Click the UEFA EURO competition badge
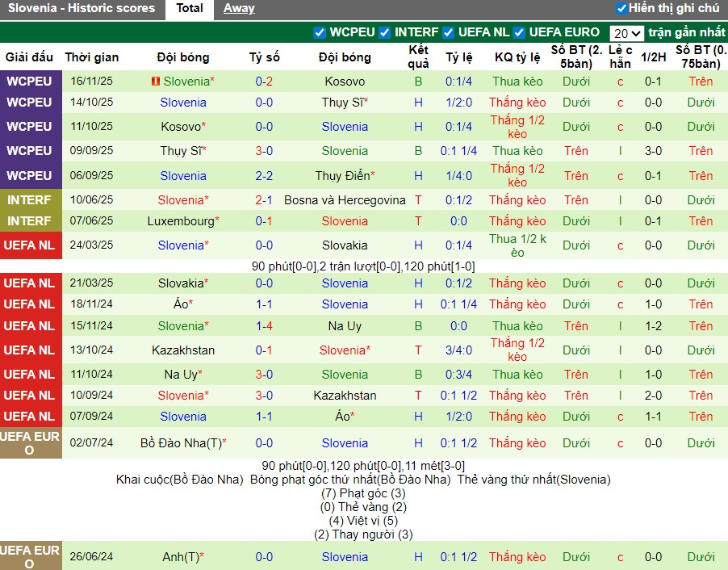Image resolution: width=728 pixels, height=570 pixels. click(x=31, y=442)
